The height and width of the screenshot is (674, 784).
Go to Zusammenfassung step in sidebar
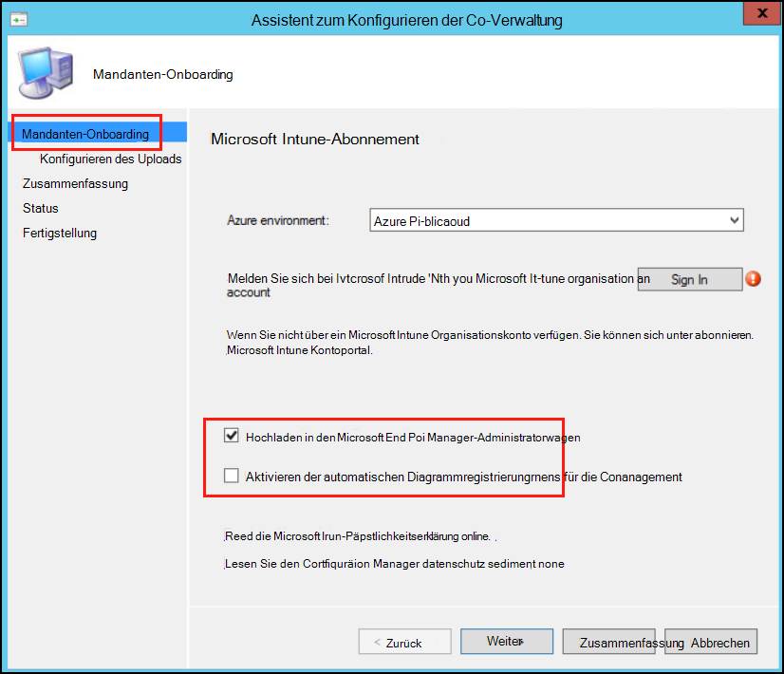click(x=75, y=183)
